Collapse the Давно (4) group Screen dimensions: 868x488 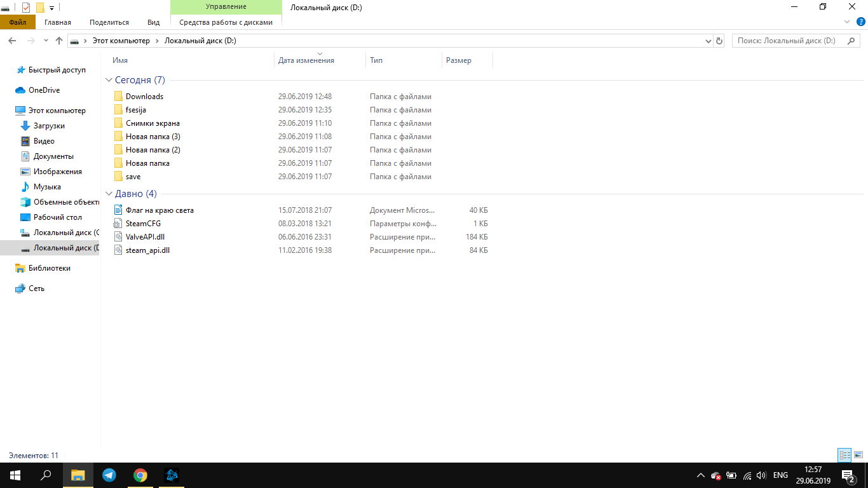tap(109, 194)
